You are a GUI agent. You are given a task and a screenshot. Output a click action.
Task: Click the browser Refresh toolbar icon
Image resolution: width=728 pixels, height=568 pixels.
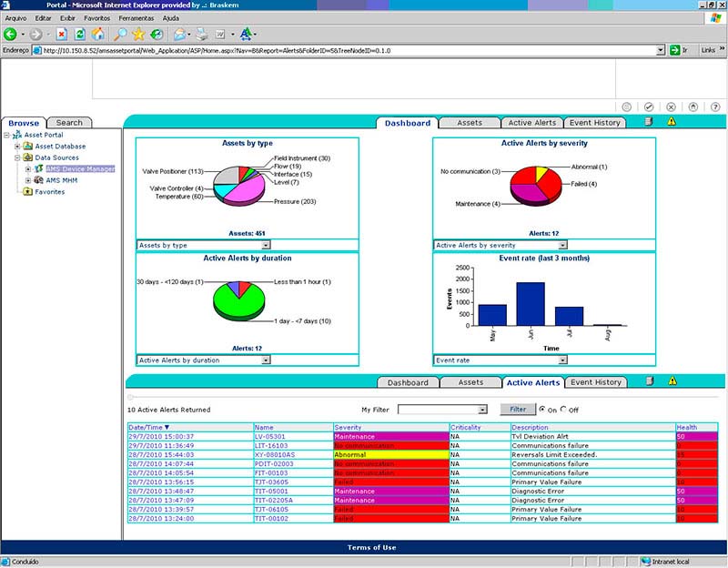(x=80, y=34)
